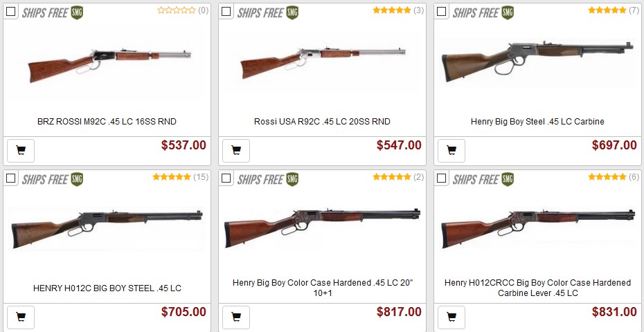Screen dimensions: 644x332
Task: Click the BRZ Rossi M92C rifle image
Action: pos(107,63)
